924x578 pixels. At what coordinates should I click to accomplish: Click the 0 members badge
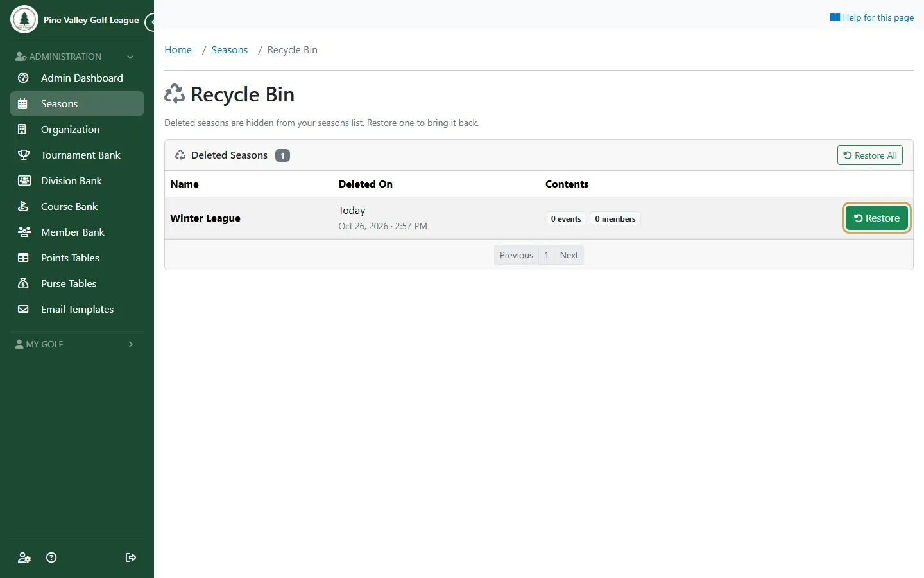coord(615,219)
